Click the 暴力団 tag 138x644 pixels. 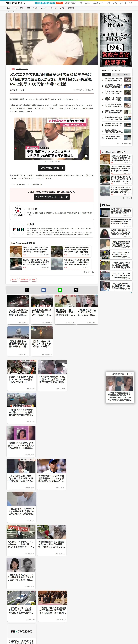[x=14, y=279]
